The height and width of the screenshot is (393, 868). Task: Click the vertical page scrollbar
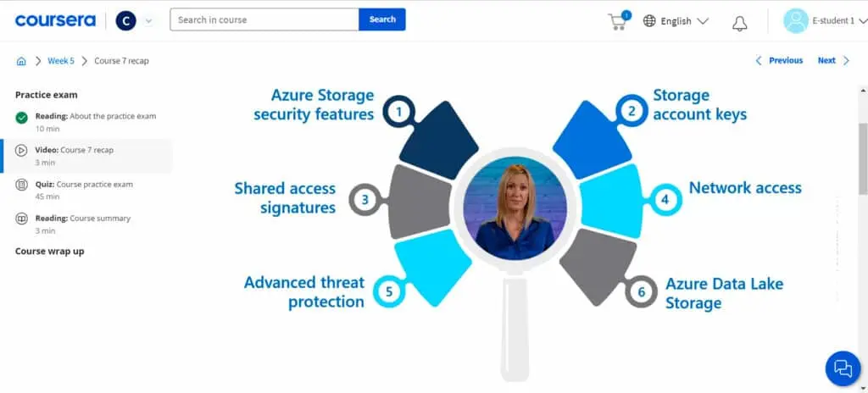tap(863, 159)
